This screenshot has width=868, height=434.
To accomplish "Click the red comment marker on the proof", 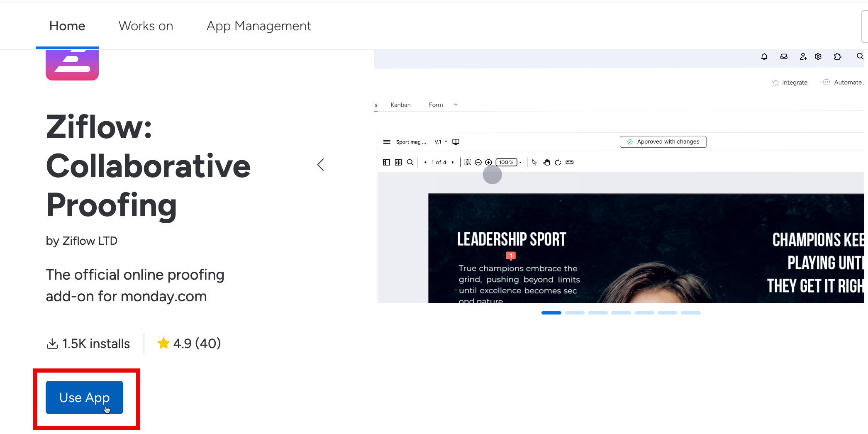I will (511, 256).
